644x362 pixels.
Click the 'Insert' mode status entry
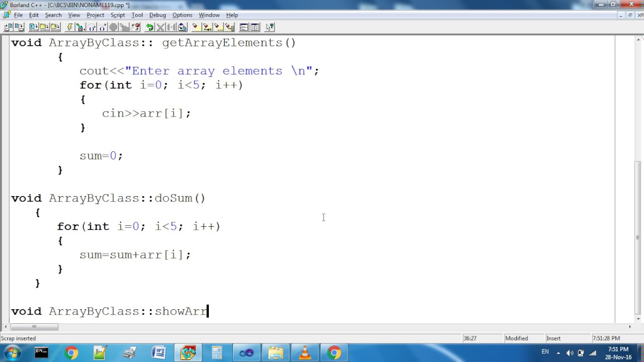tap(553, 338)
